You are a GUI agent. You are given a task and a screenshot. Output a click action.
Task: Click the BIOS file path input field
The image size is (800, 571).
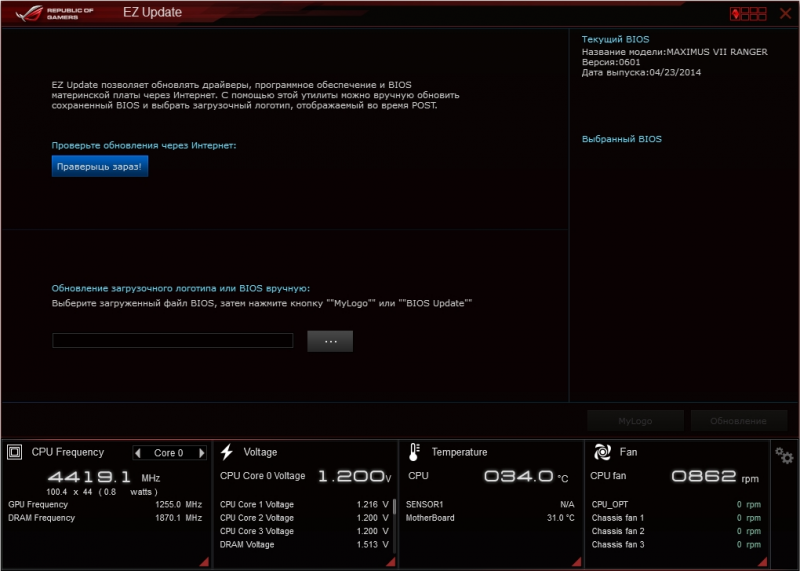tap(172, 340)
